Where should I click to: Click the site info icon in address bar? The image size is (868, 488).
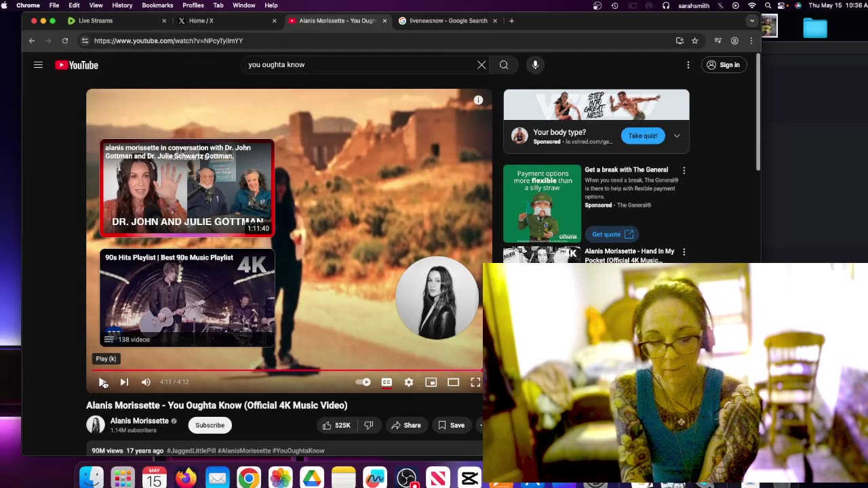(x=85, y=41)
